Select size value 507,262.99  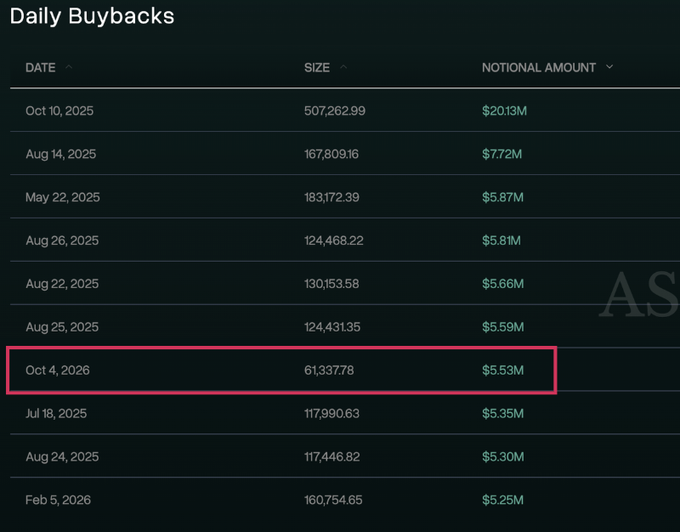(335, 111)
